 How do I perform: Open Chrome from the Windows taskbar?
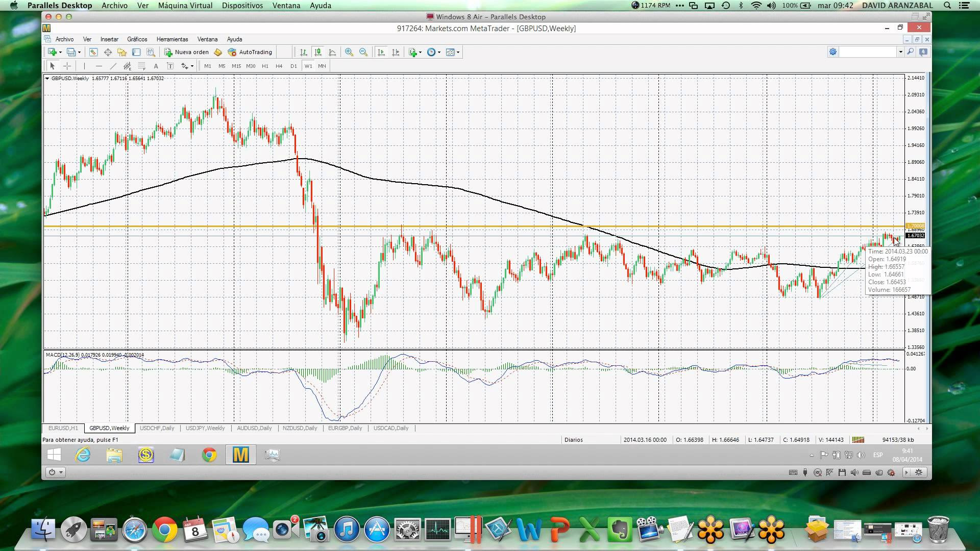point(209,455)
